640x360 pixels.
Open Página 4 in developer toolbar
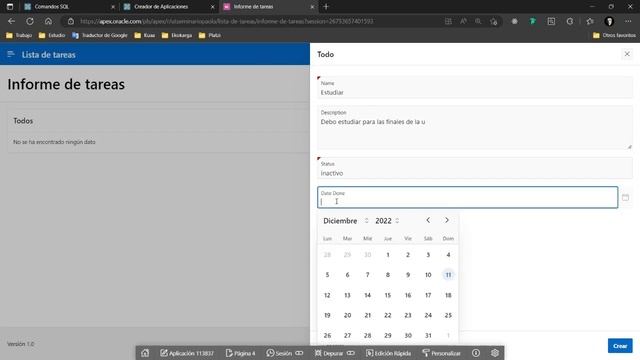click(240, 353)
